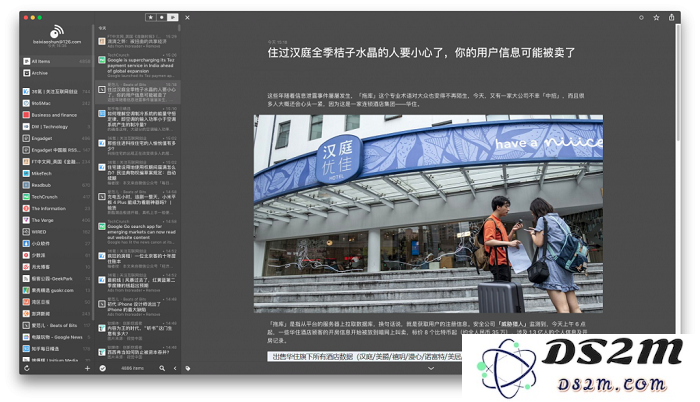The width and height of the screenshot is (700, 402).
Task: Select 果壳精选 guokr.com feed
Action: click(57, 290)
